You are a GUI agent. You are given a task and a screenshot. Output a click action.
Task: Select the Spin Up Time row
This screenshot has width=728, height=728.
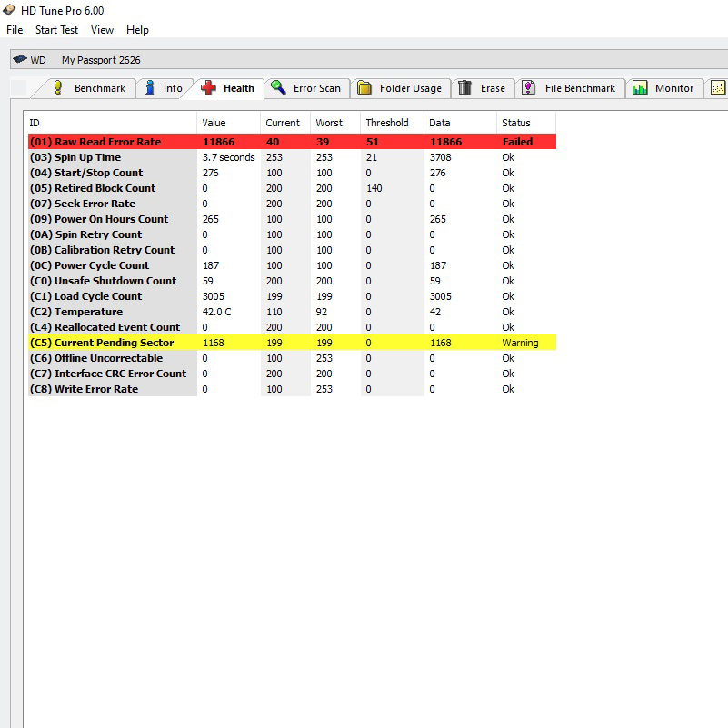[x=292, y=157]
